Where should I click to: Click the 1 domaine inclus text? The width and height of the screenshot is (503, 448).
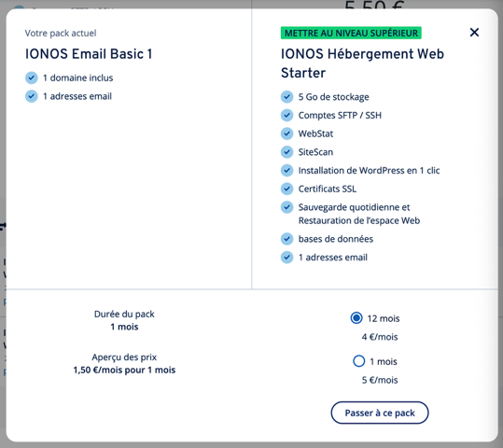78,77
